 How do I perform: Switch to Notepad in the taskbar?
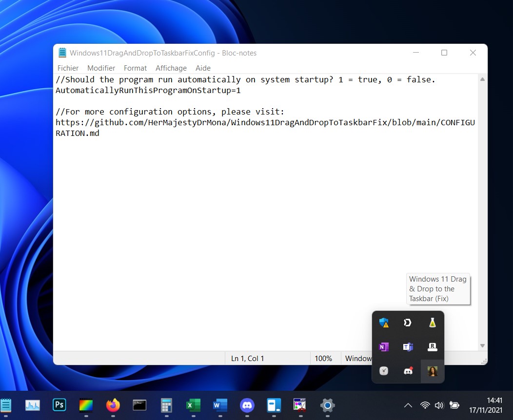pyautogui.click(x=6, y=405)
